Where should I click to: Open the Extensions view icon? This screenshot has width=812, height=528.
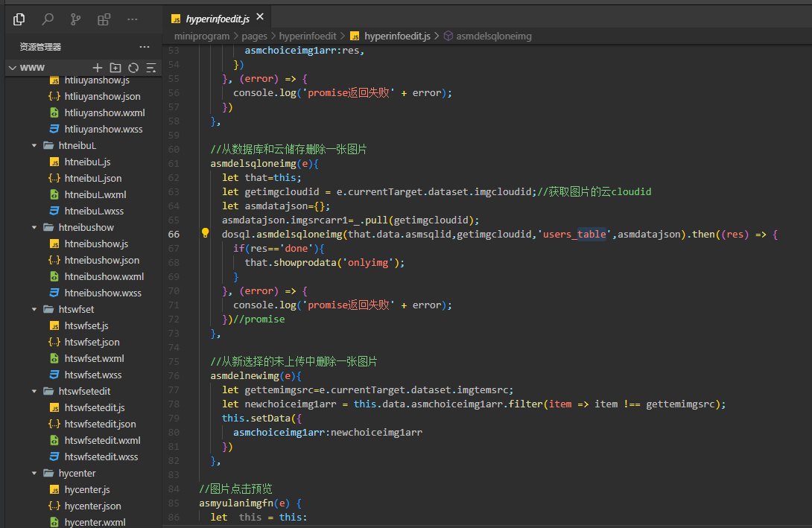pos(104,19)
